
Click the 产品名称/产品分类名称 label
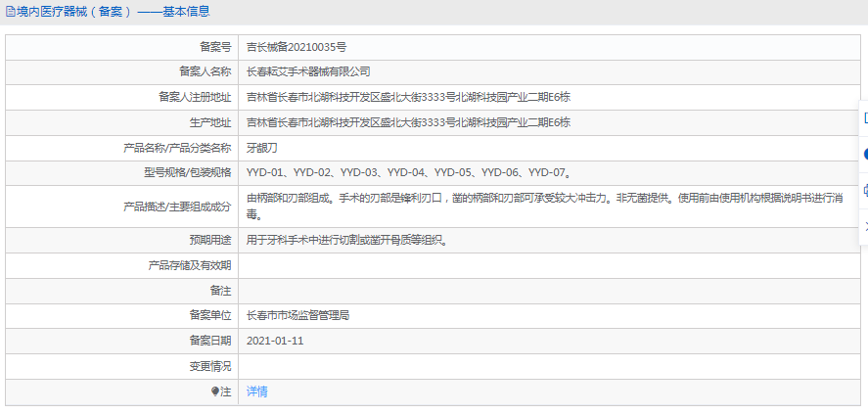coord(176,148)
